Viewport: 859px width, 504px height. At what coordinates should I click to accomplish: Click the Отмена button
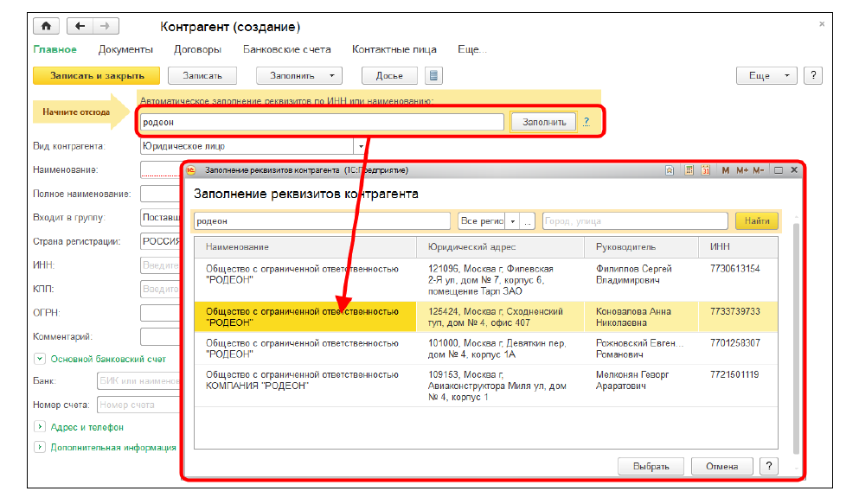pyautogui.click(x=722, y=466)
